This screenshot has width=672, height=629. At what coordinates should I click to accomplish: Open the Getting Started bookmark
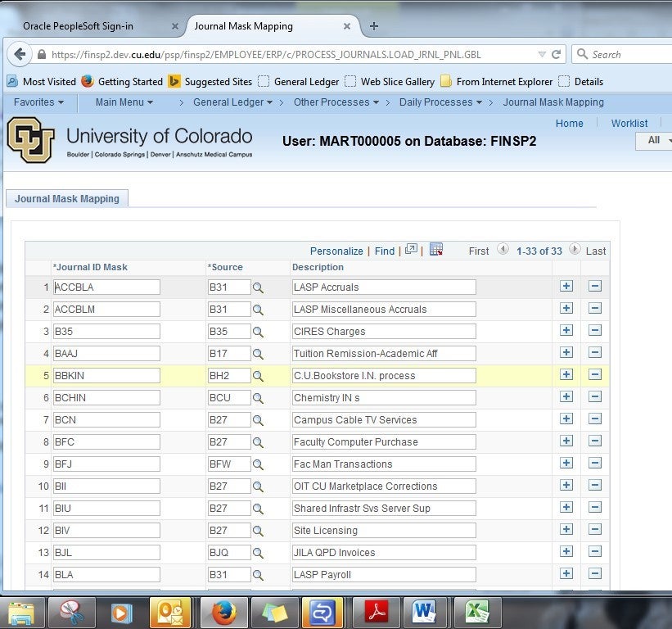123,81
